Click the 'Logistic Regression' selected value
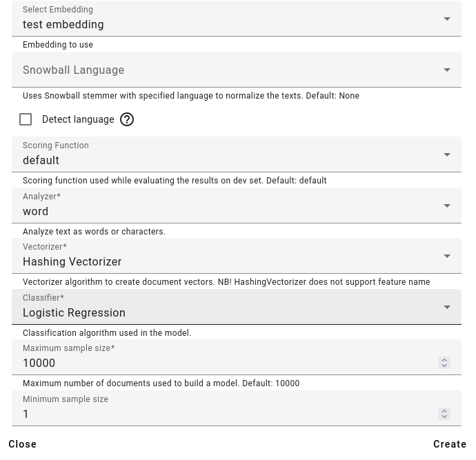The width and height of the screenshot is (476, 460). pyautogui.click(x=75, y=313)
